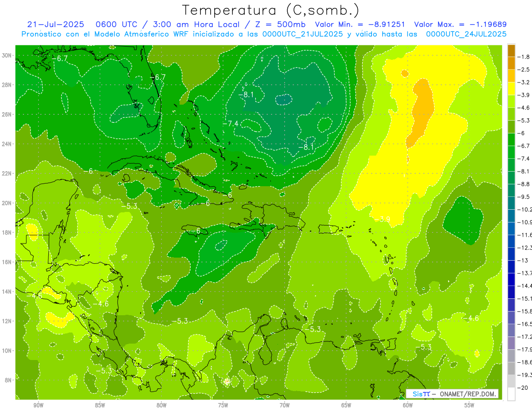
Task: Click the -2.5 value on the color bar
Action: (x=524, y=70)
